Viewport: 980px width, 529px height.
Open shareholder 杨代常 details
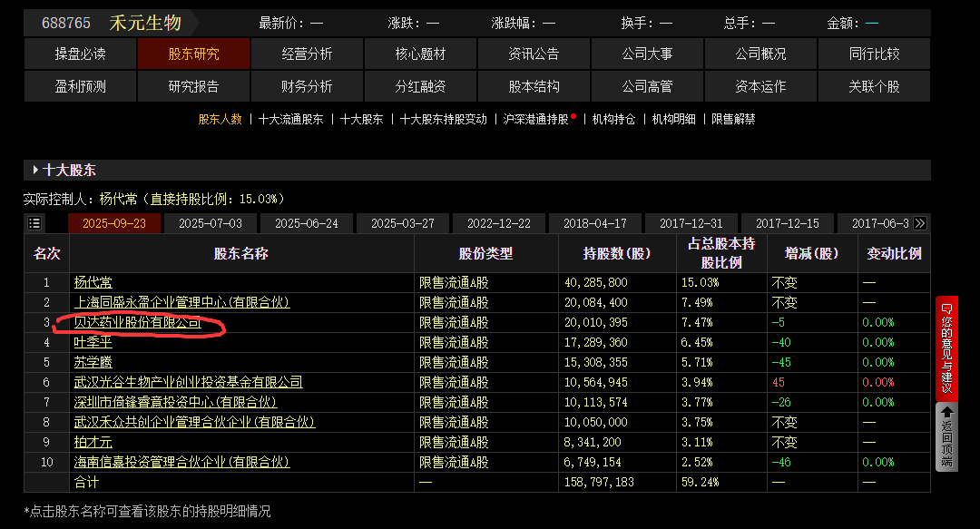click(93, 282)
